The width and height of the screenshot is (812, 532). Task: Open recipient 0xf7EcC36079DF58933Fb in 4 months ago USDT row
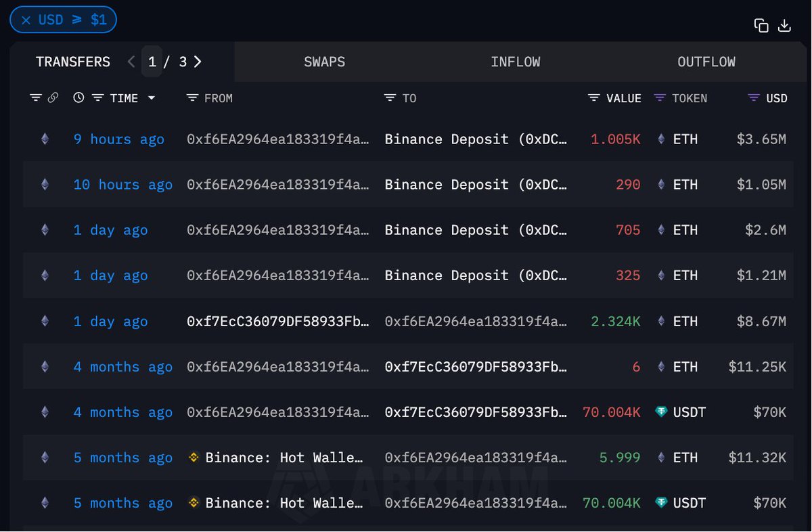(476, 412)
